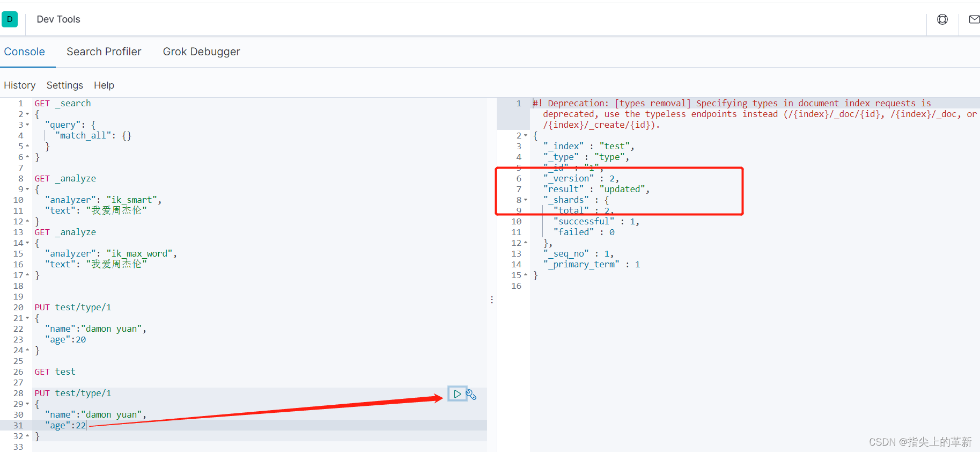Click the GET _analyze line on line 8
This screenshot has height=452, width=980.
[65, 178]
